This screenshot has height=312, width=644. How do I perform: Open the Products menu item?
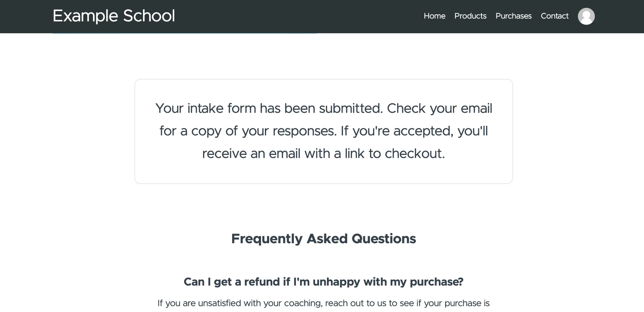[470, 16]
